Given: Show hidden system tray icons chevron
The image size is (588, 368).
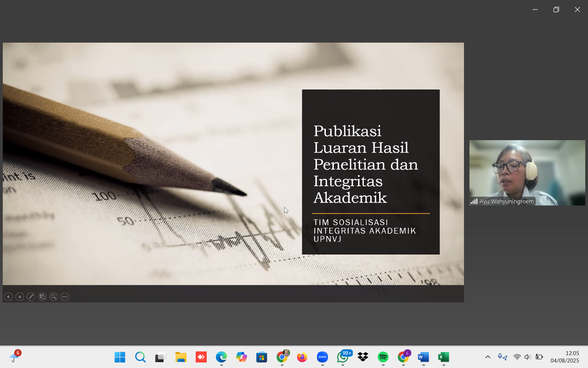Looking at the screenshot, I should tap(488, 357).
